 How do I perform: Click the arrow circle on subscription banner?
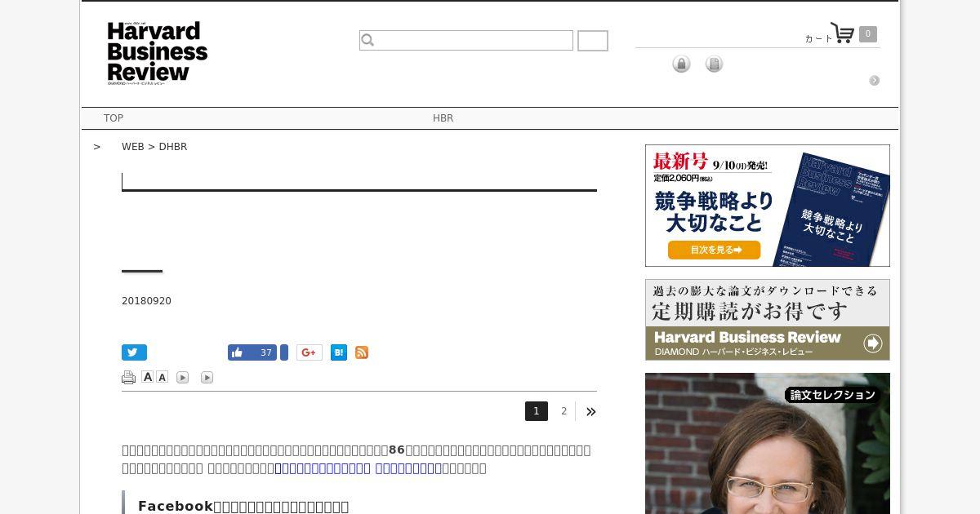pos(873,343)
